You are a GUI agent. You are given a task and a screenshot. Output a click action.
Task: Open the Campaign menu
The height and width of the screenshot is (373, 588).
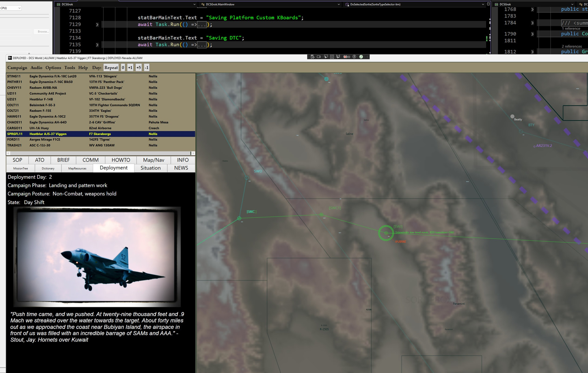click(17, 68)
